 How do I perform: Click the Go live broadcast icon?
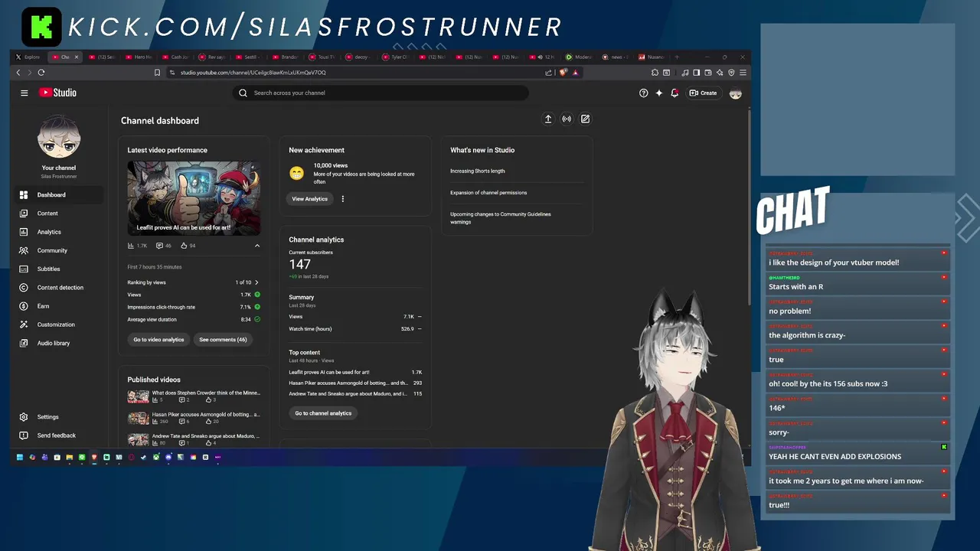coord(567,119)
